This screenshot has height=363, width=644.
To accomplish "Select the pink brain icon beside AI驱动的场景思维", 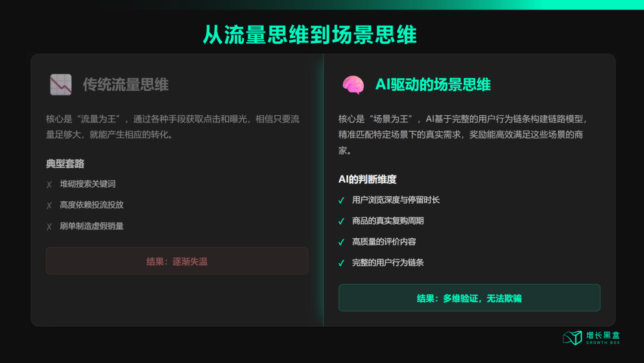I will [353, 85].
